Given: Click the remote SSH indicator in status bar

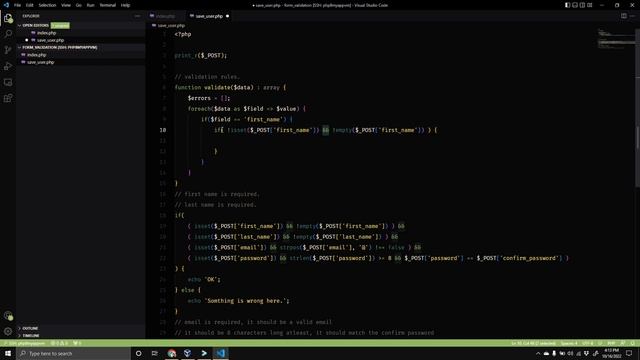Looking at the screenshot, I should 23,343.
